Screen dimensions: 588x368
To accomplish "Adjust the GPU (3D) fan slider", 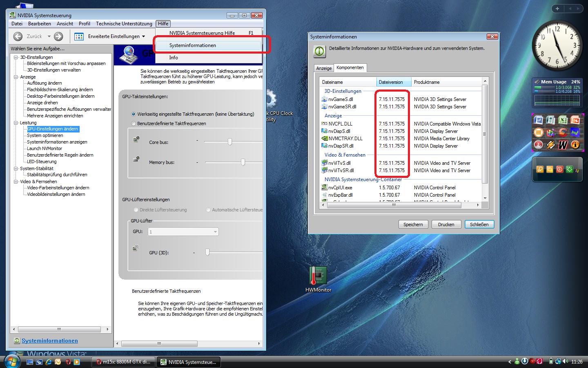I will (x=207, y=252).
